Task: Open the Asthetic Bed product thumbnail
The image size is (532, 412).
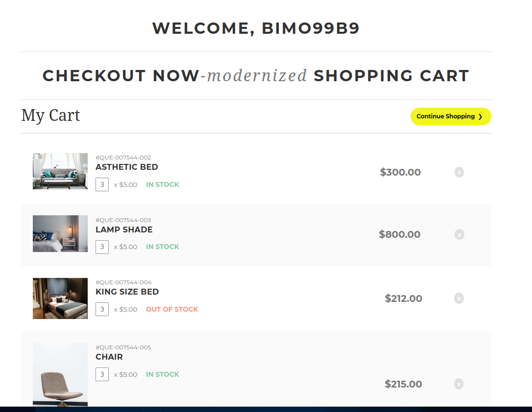Action: pos(60,171)
